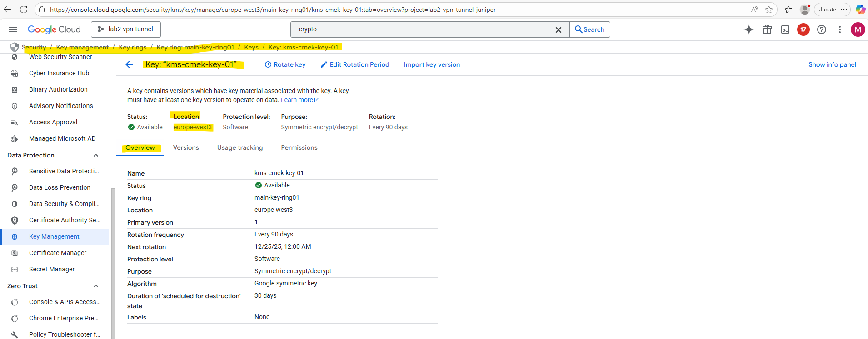
Task: Switch to the Versions tab
Action: (186, 147)
